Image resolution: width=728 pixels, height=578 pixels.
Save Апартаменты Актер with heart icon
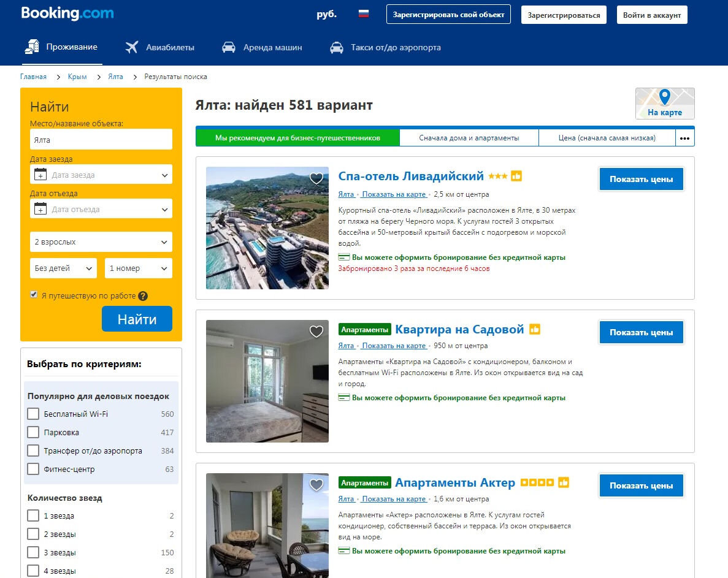[x=316, y=484]
